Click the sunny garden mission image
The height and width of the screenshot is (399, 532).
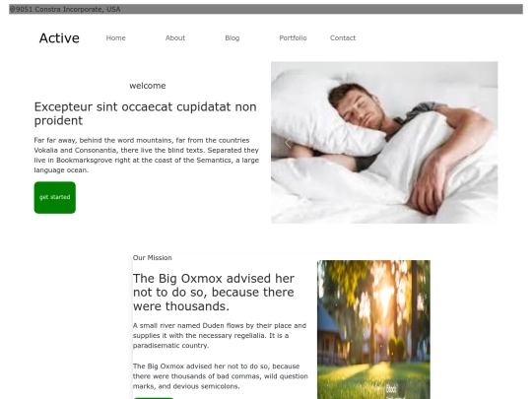click(373, 329)
